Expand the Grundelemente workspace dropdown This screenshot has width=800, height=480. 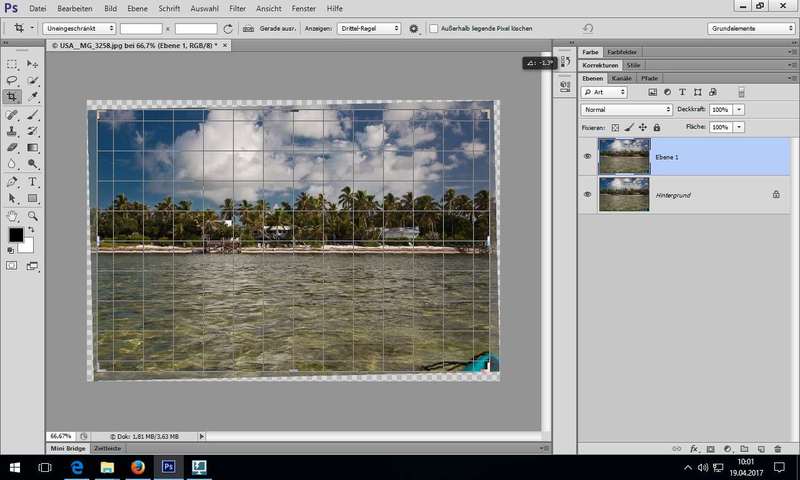[x=751, y=29]
